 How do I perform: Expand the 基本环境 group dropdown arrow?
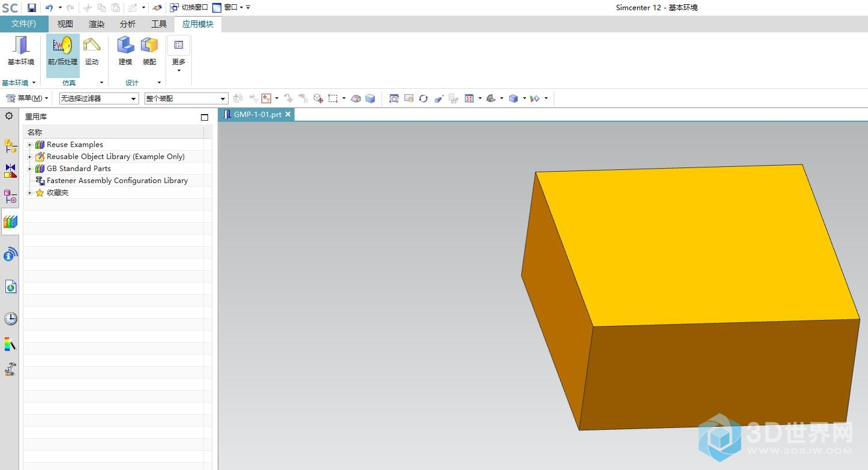34,83
